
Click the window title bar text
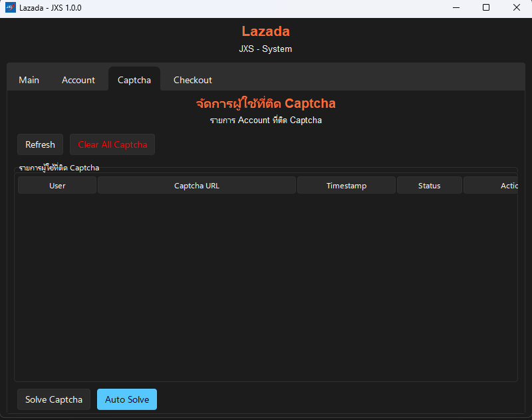click(x=51, y=8)
